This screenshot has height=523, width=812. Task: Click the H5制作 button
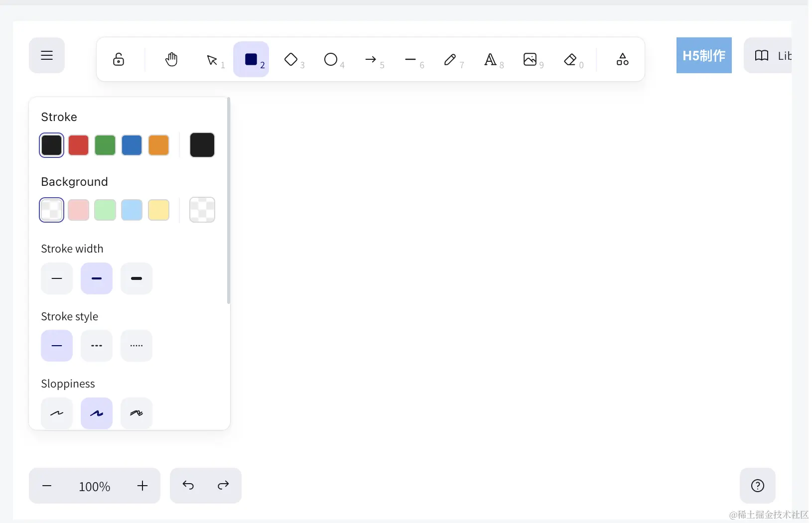click(x=704, y=55)
